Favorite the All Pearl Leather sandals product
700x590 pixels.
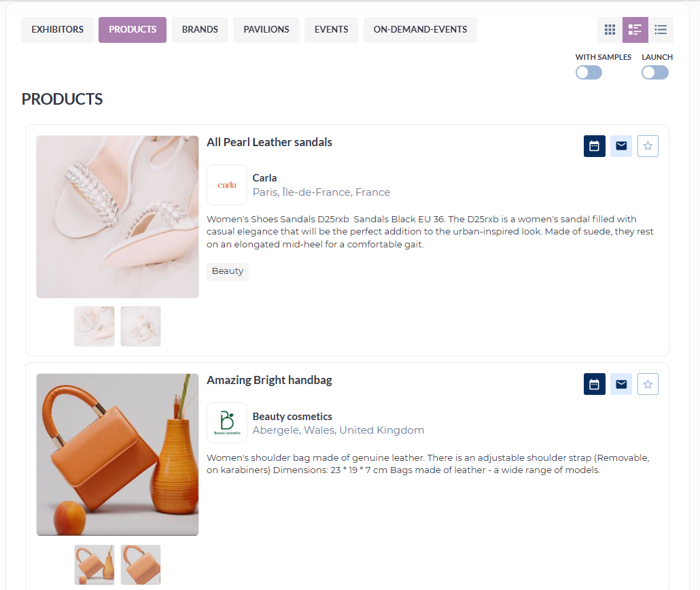pyautogui.click(x=648, y=146)
